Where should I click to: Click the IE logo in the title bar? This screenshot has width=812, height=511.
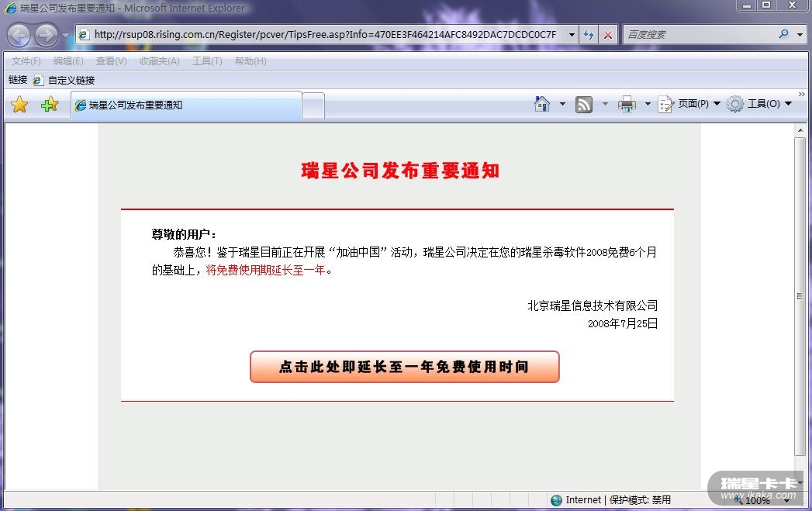point(10,9)
